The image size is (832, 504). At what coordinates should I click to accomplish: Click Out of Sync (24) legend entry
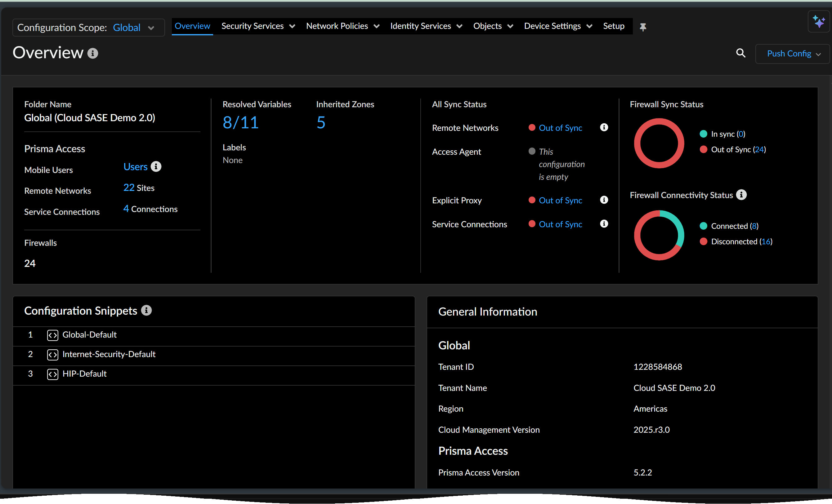[x=738, y=149]
